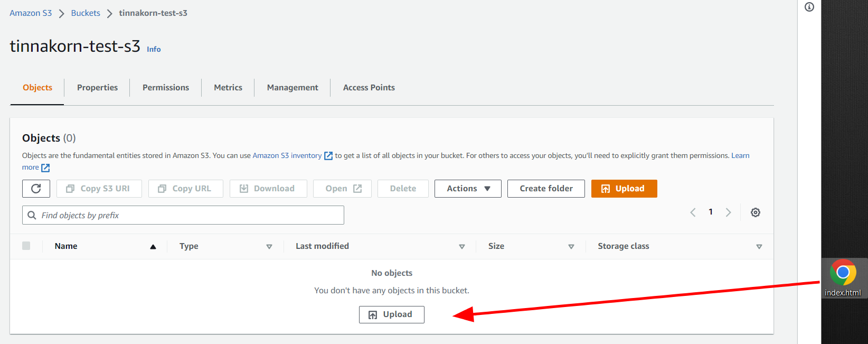Click page number 1 in pagination
This screenshot has height=344, width=868.
tap(711, 212)
